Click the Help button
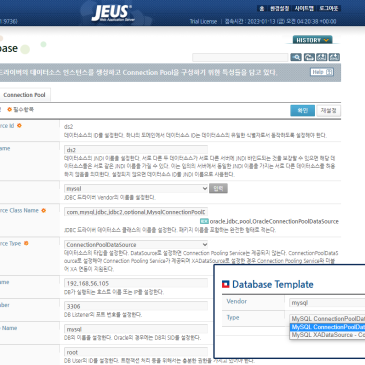 point(322,72)
